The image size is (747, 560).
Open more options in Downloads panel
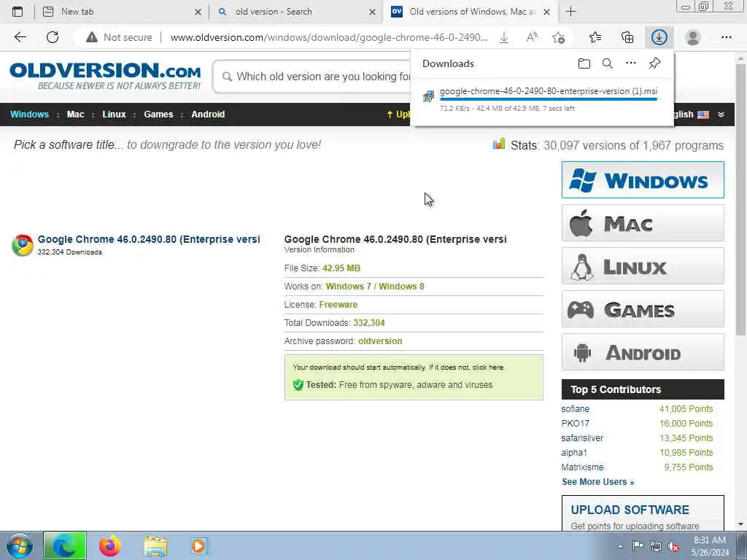point(631,63)
